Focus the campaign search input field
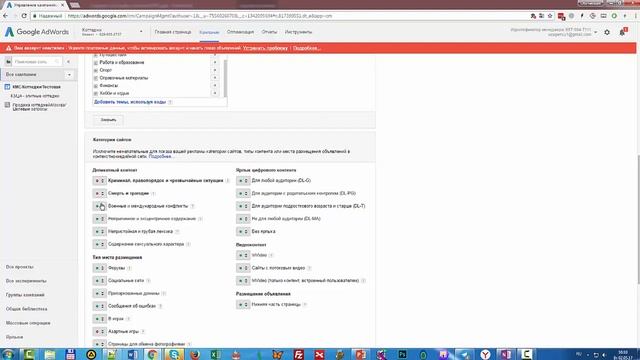Screen dimensions: 640x360 tap(36, 62)
